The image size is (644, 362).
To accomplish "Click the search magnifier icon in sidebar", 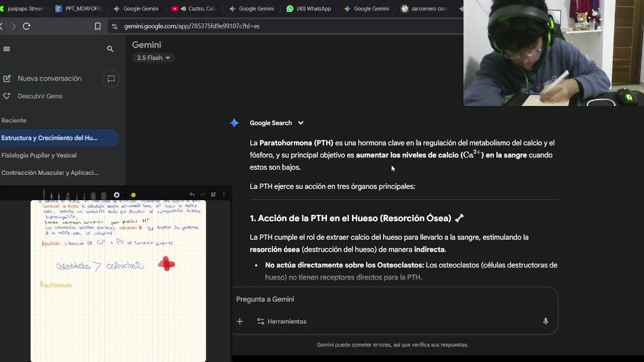I will coord(110,49).
